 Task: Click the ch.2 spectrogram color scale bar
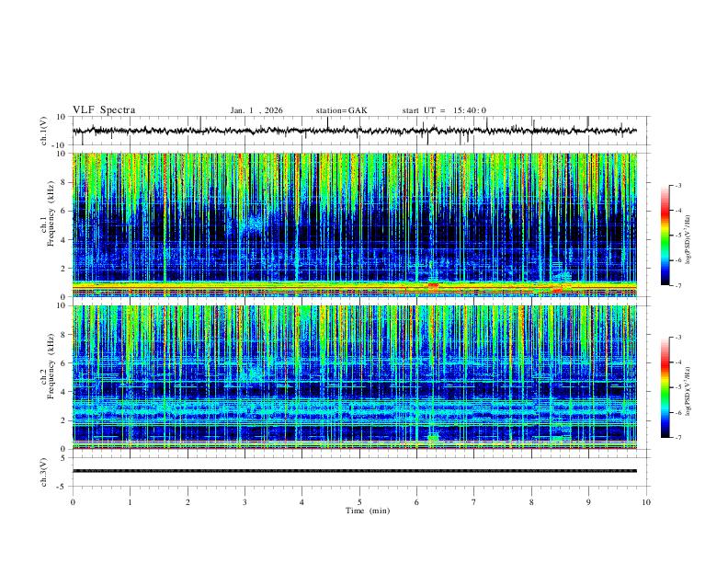pos(665,387)
